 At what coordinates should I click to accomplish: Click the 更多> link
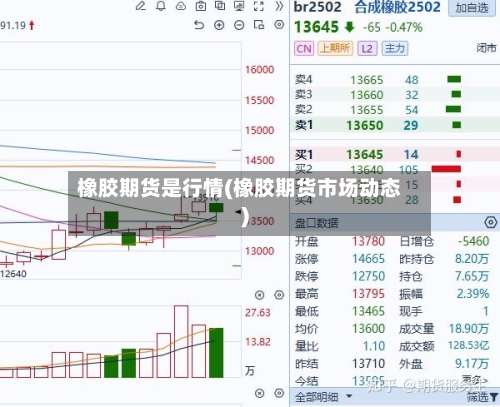click(x=475, y=380)
